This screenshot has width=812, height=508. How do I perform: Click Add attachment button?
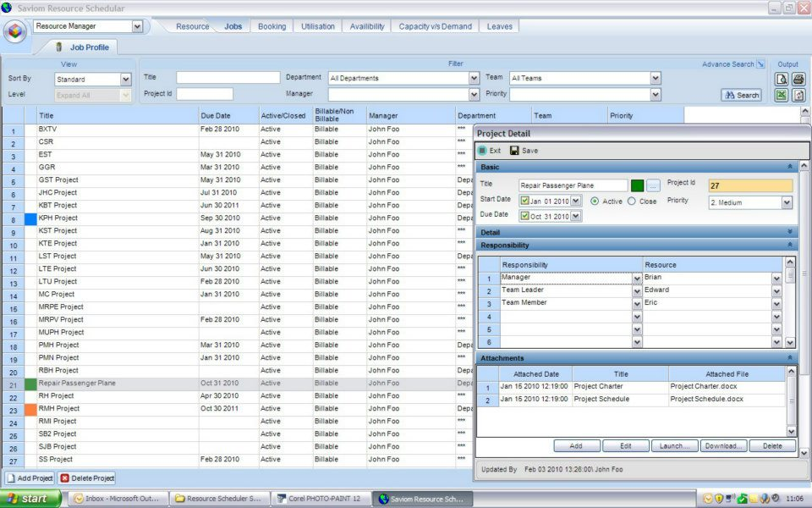click(576, 446)
